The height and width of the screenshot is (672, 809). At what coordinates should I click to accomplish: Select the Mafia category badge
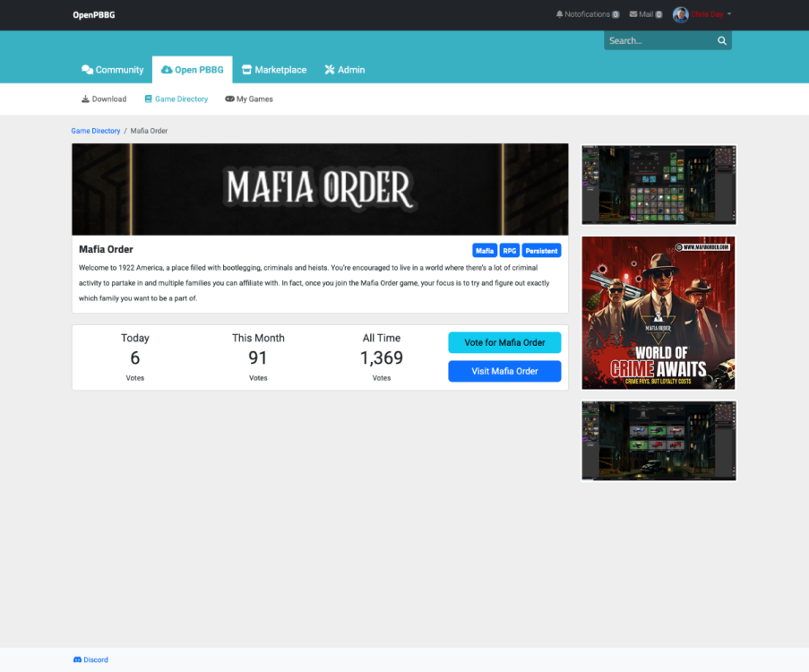484,250
